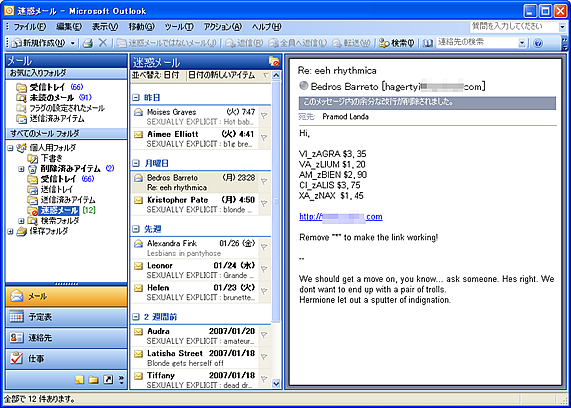Open the 移動 menu
This screenshot has width=571, height=408.
(x=142, y=27)
